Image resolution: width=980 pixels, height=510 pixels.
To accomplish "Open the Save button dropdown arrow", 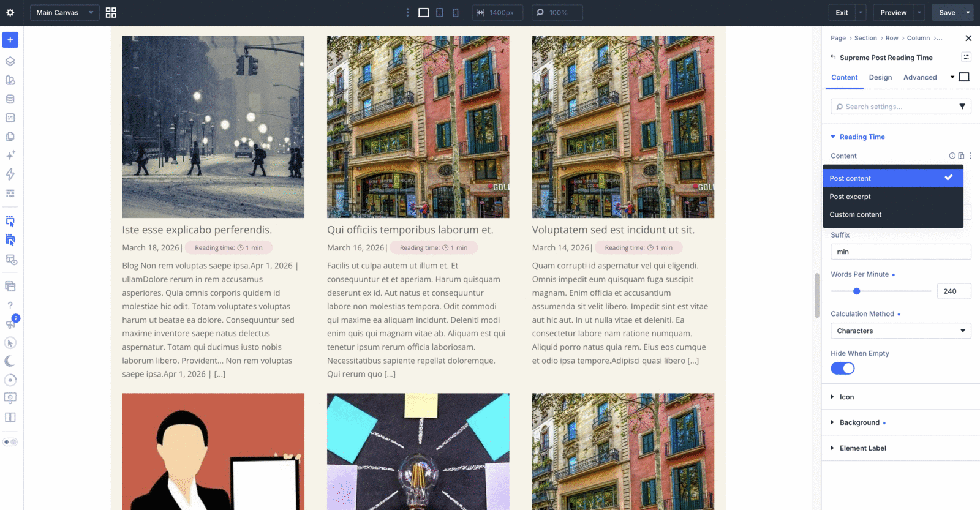I will click(968, 12).
